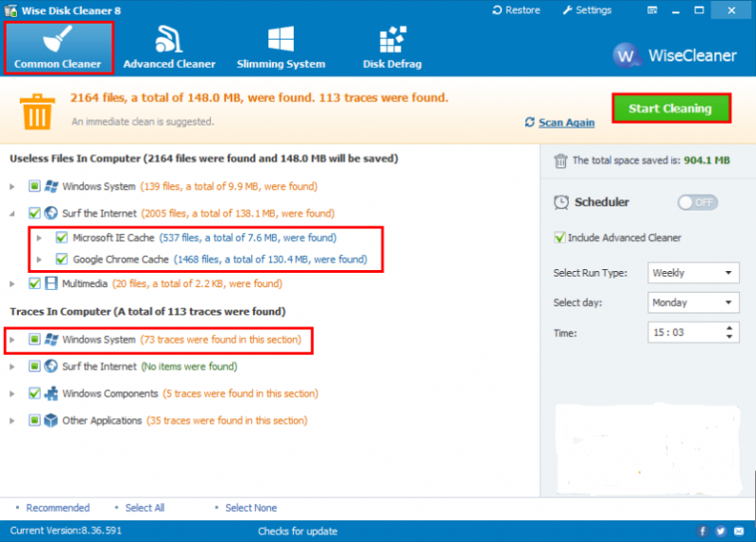Click the vacuum icon of Advanced Cleaner
This screenshot has height=542, width=756.
[169, 39]
